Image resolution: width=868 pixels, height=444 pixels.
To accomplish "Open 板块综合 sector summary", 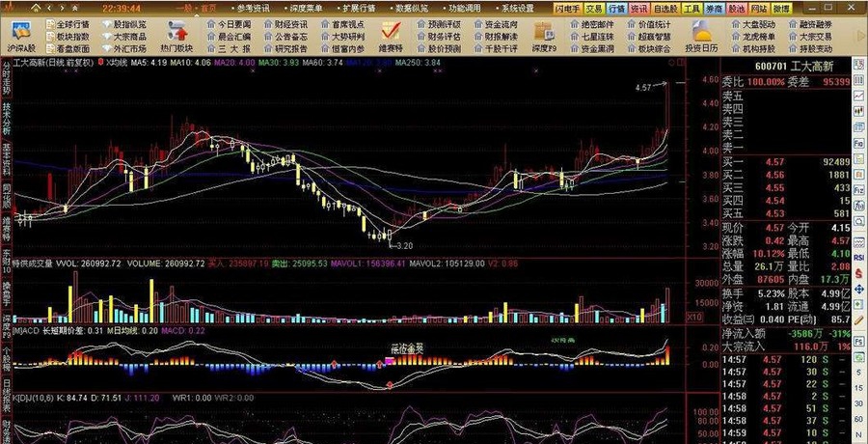I will point(649,49).
